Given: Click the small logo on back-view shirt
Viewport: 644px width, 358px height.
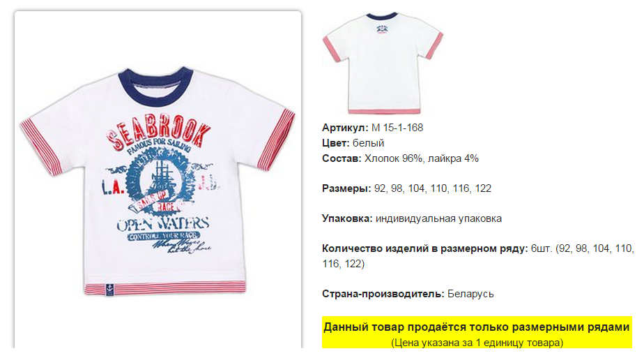Looking at the screenshot, I should [383, 29].
